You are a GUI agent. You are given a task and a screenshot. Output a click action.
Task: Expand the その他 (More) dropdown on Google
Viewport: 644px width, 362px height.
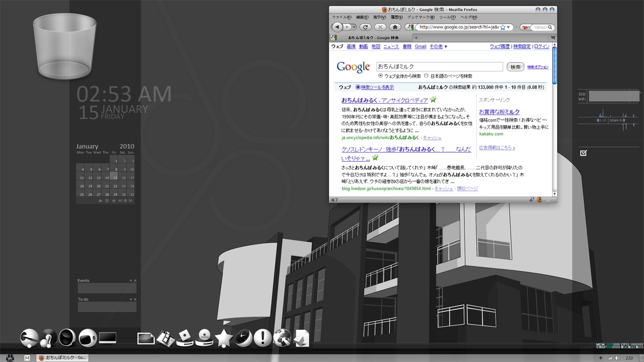[x=438, y=46]
